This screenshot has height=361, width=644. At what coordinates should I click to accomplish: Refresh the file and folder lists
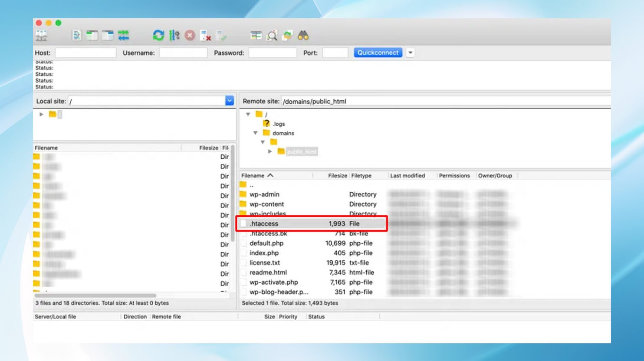(158, 36)
